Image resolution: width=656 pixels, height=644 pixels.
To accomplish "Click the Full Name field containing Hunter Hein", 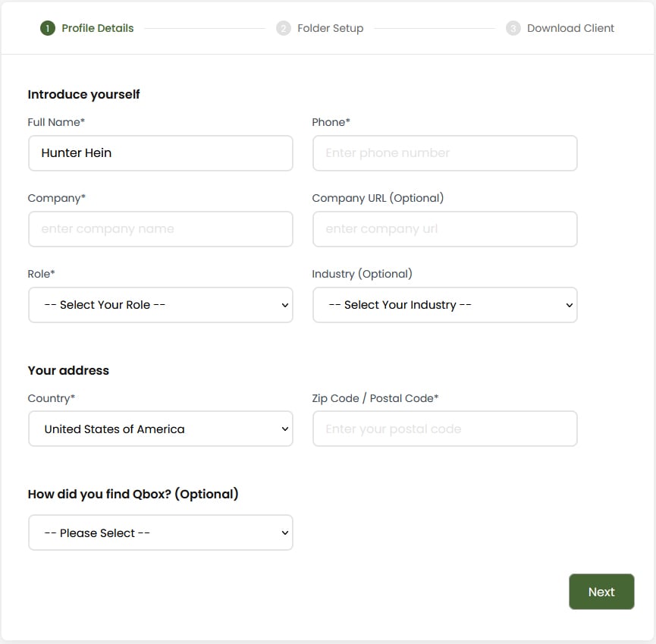I will click(x=160, y=152).
